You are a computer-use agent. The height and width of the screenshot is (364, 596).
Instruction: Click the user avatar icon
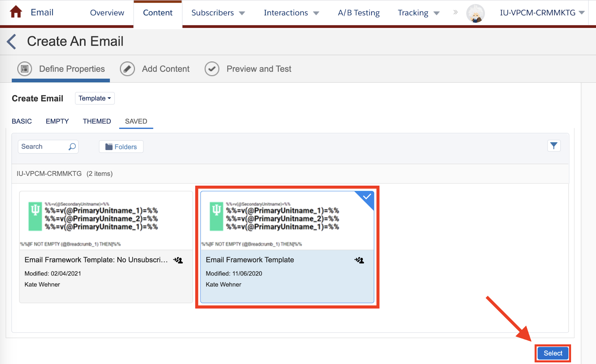pyautogui.click(x=476, y=13)
